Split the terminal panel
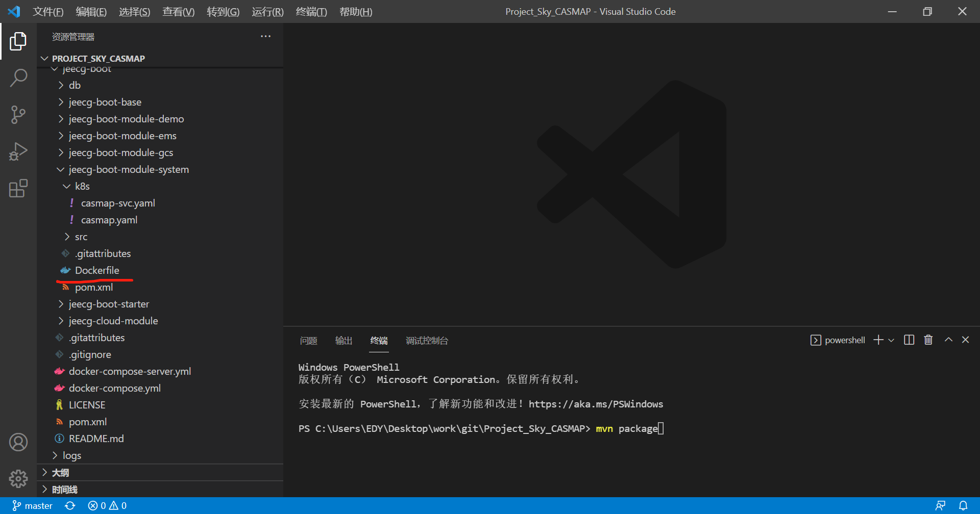Screen dimensions: 980x514 (909, 340)
